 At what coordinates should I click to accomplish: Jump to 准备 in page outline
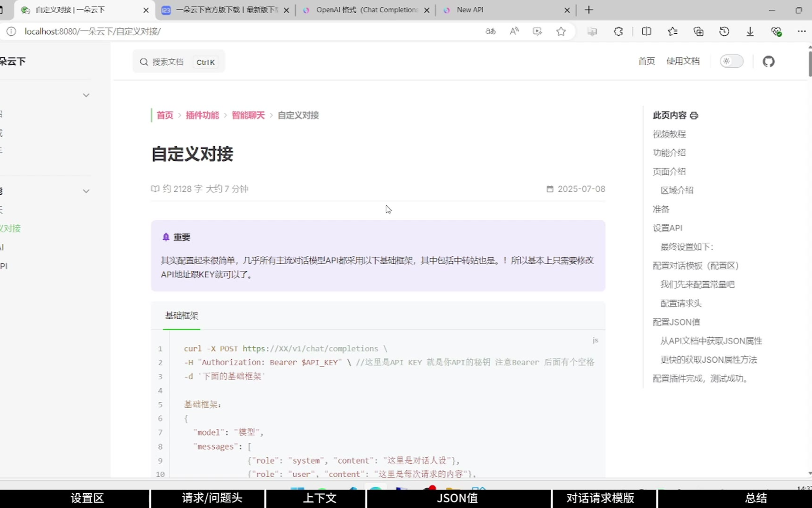[661, 209]
